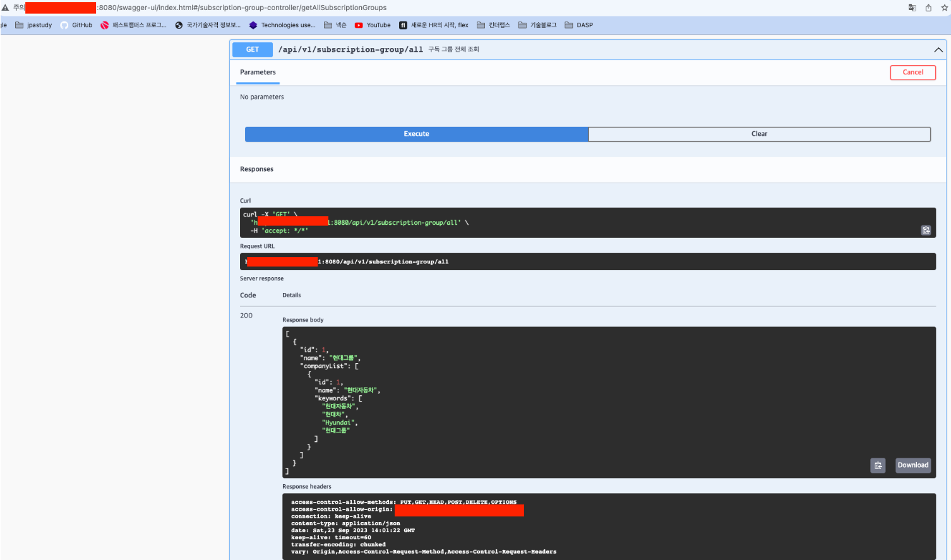Run the request with Execute
Image resolution: width=951 pixels, height=560 pixels.
(417, 134)
